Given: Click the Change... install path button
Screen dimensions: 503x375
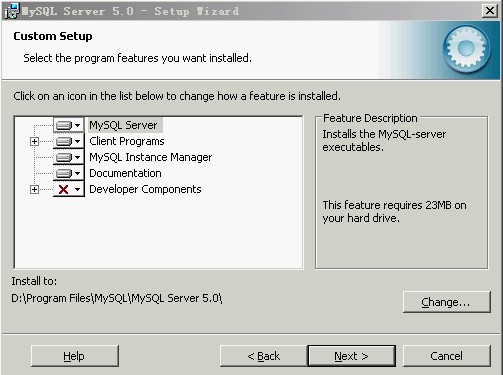Looking at the screenshot, I should click(447, 302).
